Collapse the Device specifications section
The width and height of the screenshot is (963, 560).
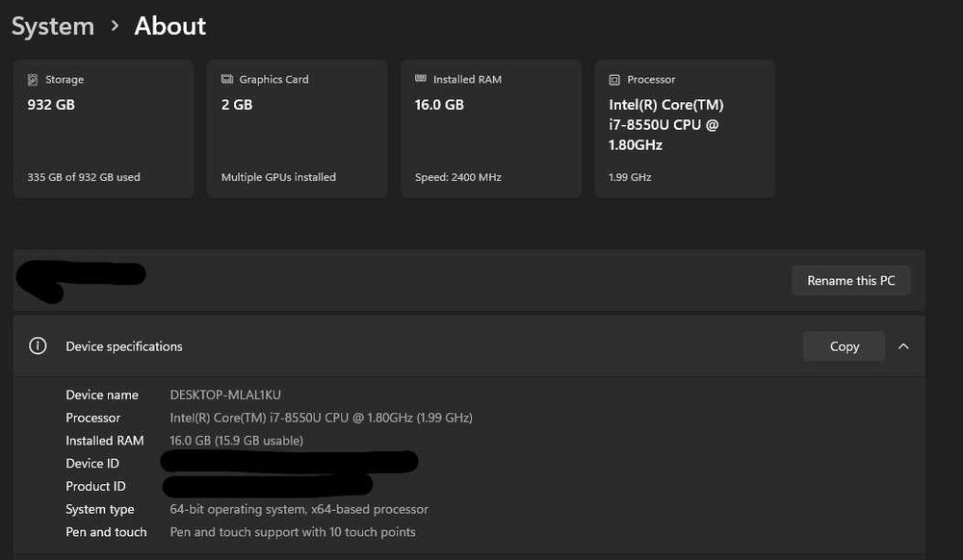903,346
